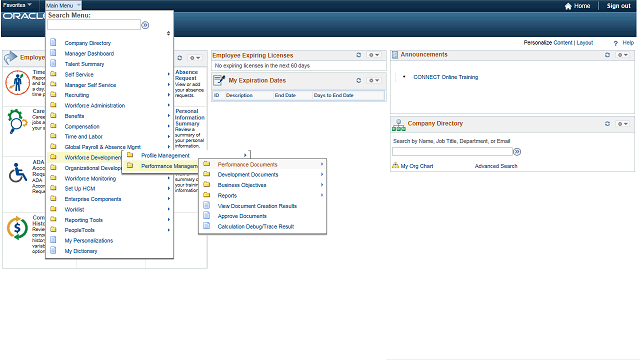640x360 pixels.
Task: Refresh the Announcements pagelet
Action: [x=607, y=55]
